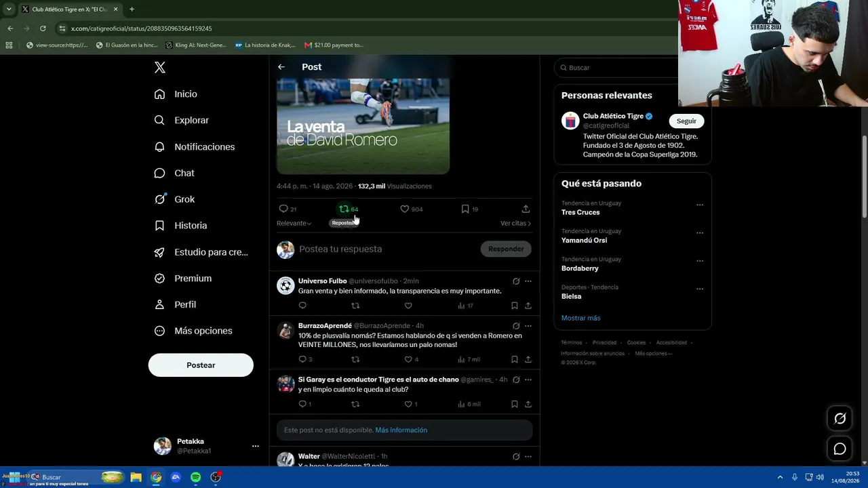
Task: Open a new browser tab
Action: pyautogui.click(x=132, y=9)
